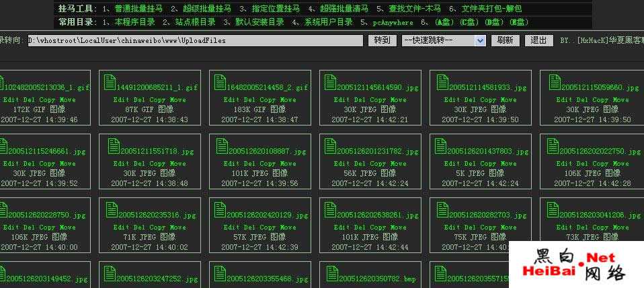This screenshot has width=644, height=288.
Task: Click the 退出 logout button
Action: pyautogui.click(x=539, y=40)
